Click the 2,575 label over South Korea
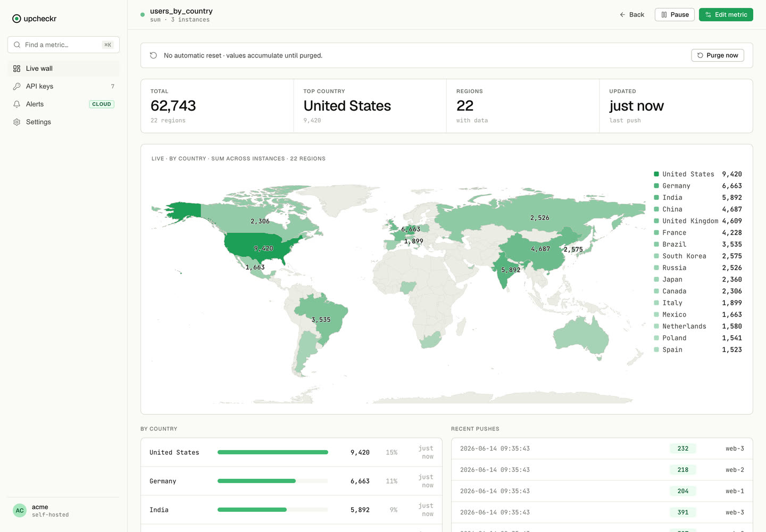The height and width of the screenshot is (532, 766). (573, 250)
